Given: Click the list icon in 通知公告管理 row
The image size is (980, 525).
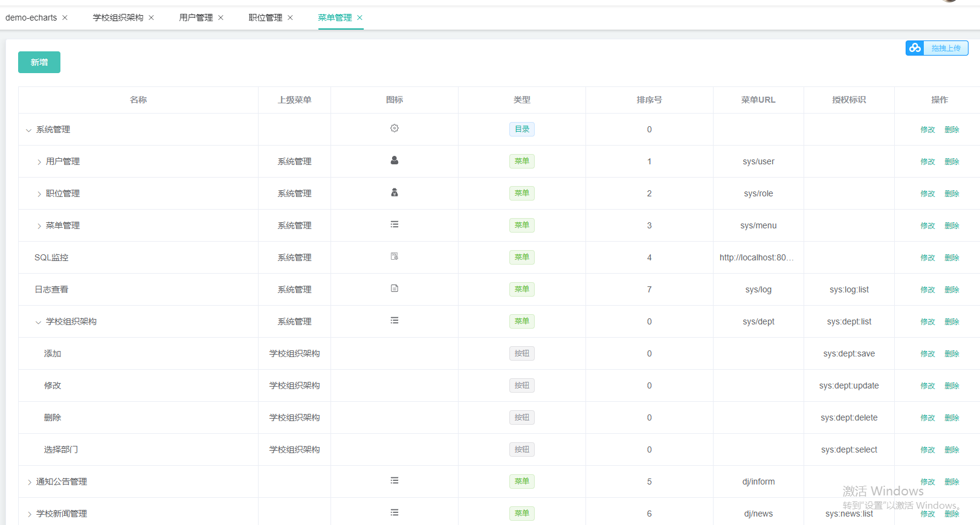Looking at the screenshot, I should 395,480.
